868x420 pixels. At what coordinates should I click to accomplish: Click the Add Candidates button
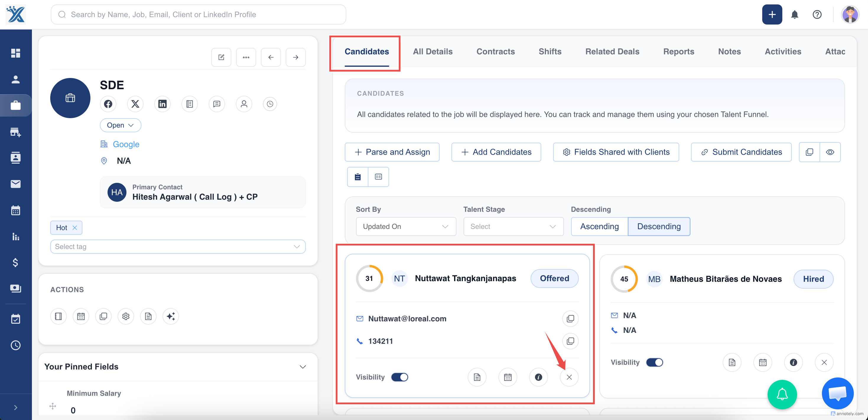coord(496,152)
